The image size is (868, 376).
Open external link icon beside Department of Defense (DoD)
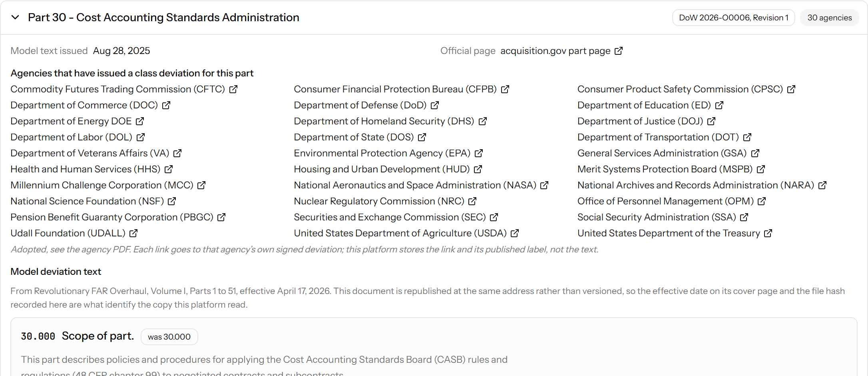tap(435, 105)
